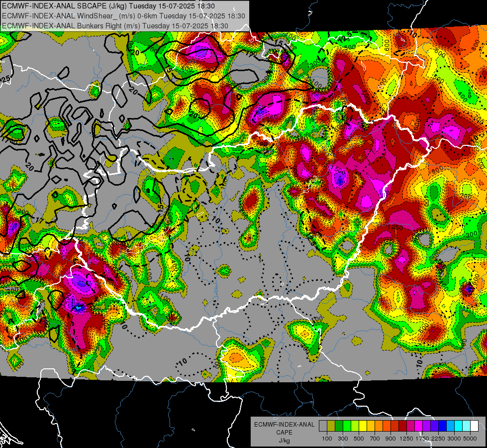The height and width of the screenshot is (448, 487).
Task: Click the legend tick label 700
Action: (x=375, y=439)
